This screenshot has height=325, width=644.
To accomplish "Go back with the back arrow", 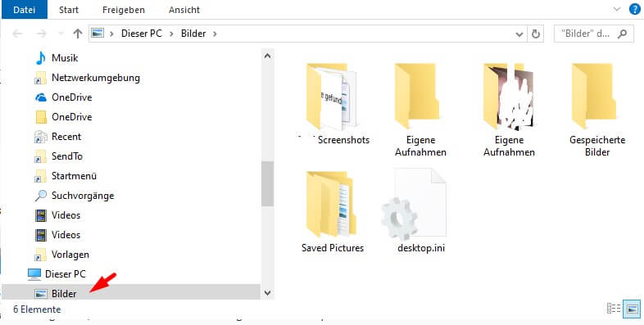I will click(x=17, y=34).
